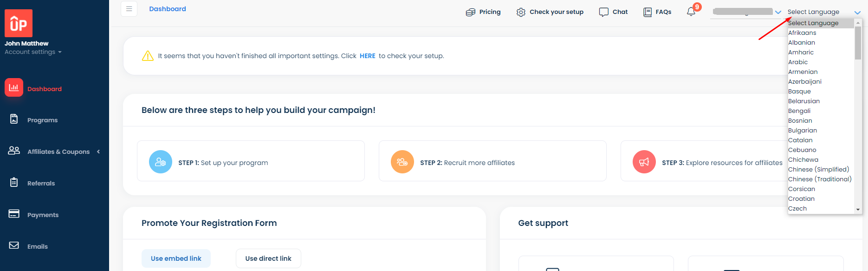This screenshot has width=868, height=271.
Task: Click the Use direct link button
Action: coord(268,258)
